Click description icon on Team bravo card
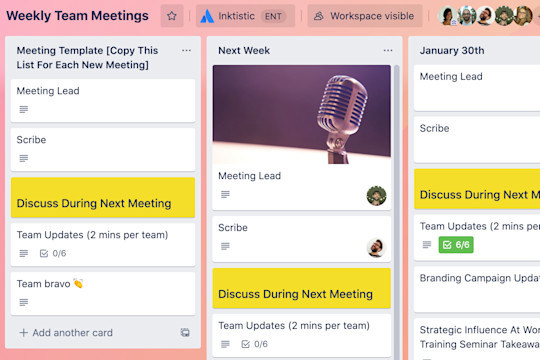This screenshot has width=540, height=360. click(x=24, y=302)
